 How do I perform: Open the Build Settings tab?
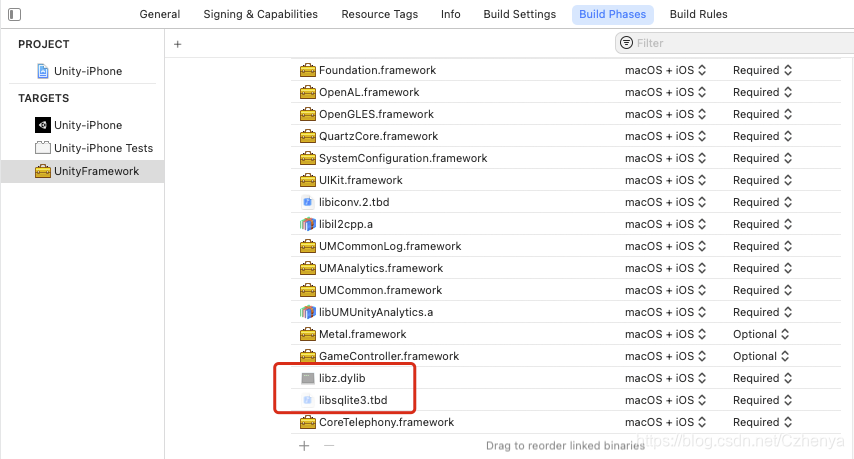click(x=520, y=14)
